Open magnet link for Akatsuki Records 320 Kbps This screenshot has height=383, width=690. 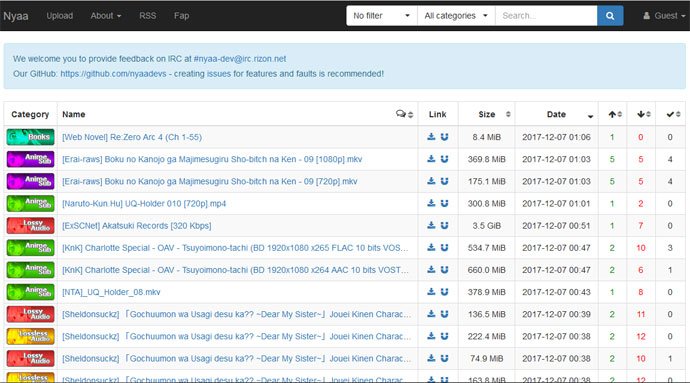444,225
